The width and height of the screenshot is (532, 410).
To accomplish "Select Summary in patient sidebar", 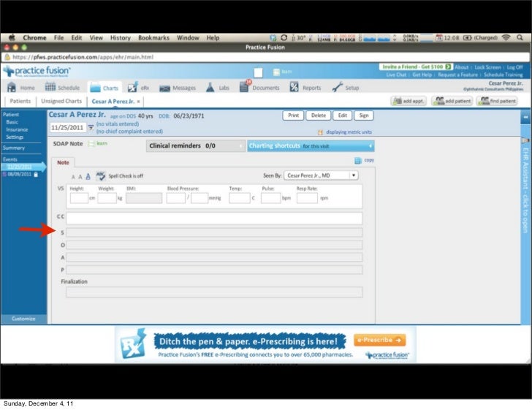I will click(x=14, y=148).
